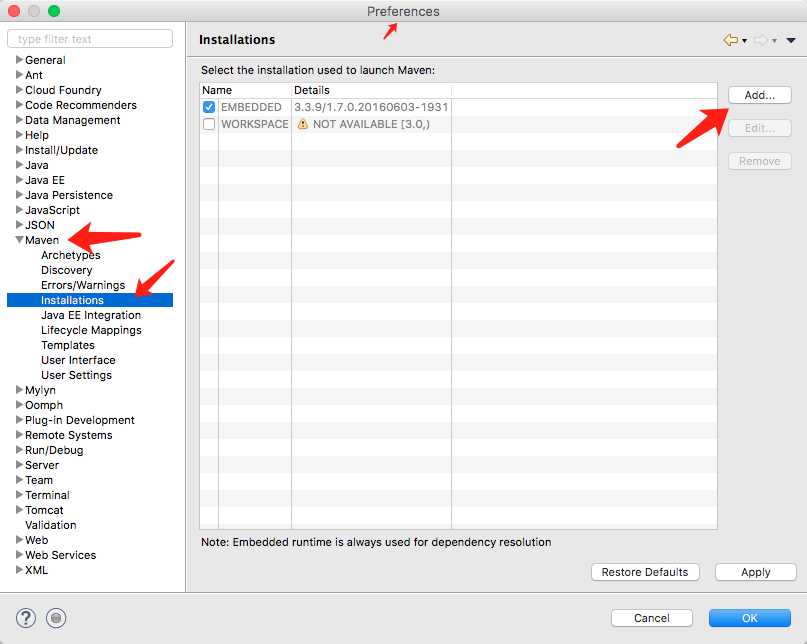Image resolution: width=807 pixels, height=644 pixels.
Task: Expand the Run/Debug node
Action: [x=19, y=450]
